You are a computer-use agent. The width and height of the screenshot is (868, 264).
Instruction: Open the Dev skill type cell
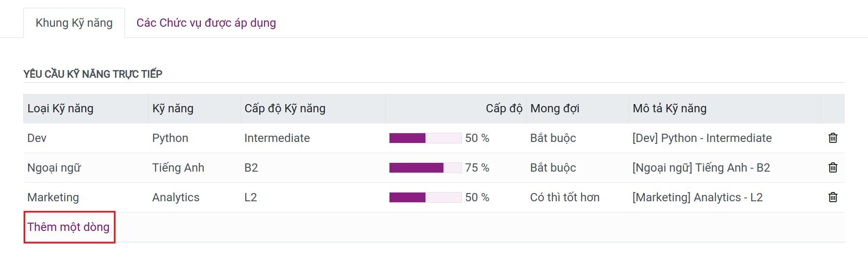pos(37,138)
